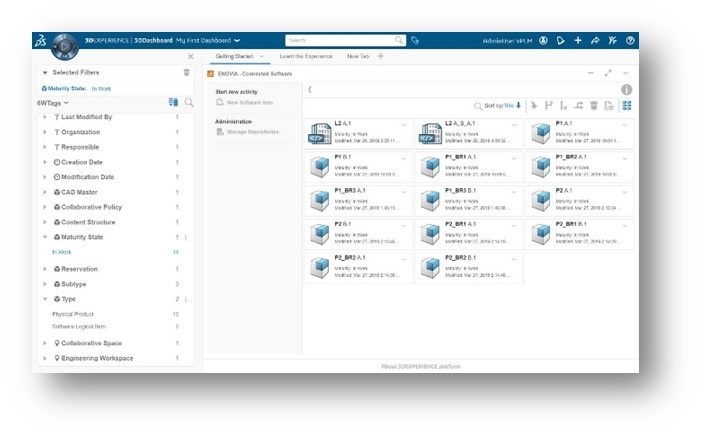Collapse the Selected Filters section

[45, 72]
